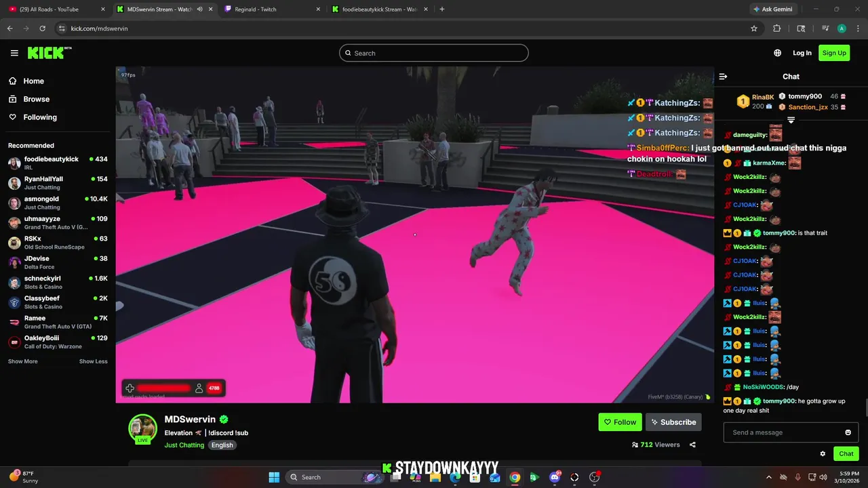Focus the address bar kick.com/mdswervin
Image resolution: width=868 pixels, height=488 pixels.
tap(400, 28)
